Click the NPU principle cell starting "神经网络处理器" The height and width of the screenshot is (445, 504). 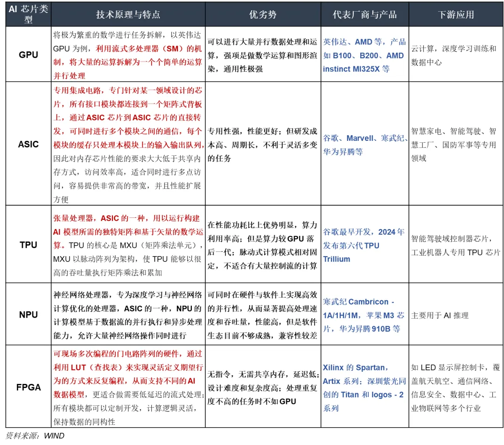pos(128,314)
